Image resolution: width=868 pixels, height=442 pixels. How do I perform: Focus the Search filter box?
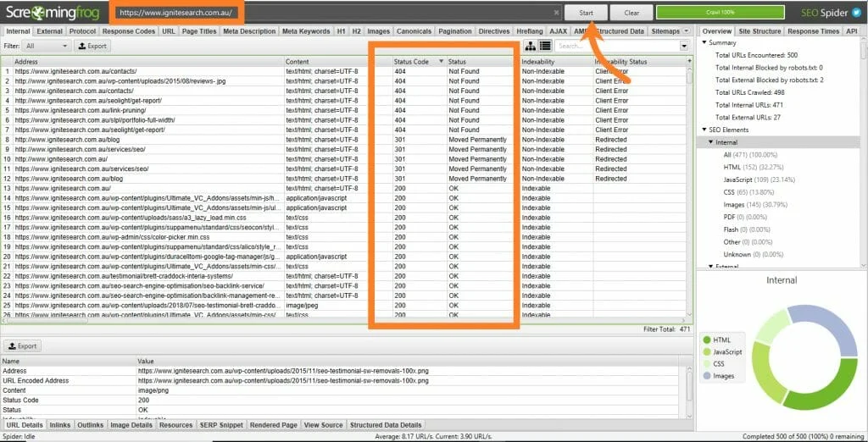[617, 47]
